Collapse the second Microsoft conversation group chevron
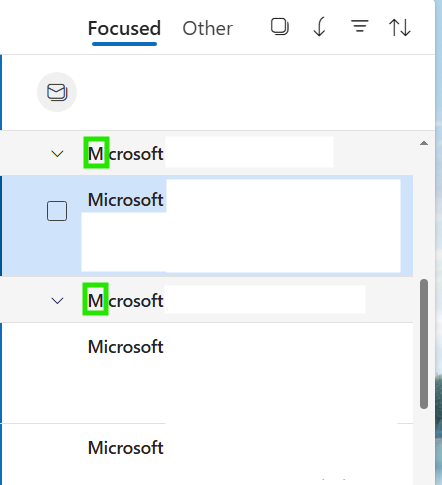Viewport: 442px width, 485px height. [57, 301]
